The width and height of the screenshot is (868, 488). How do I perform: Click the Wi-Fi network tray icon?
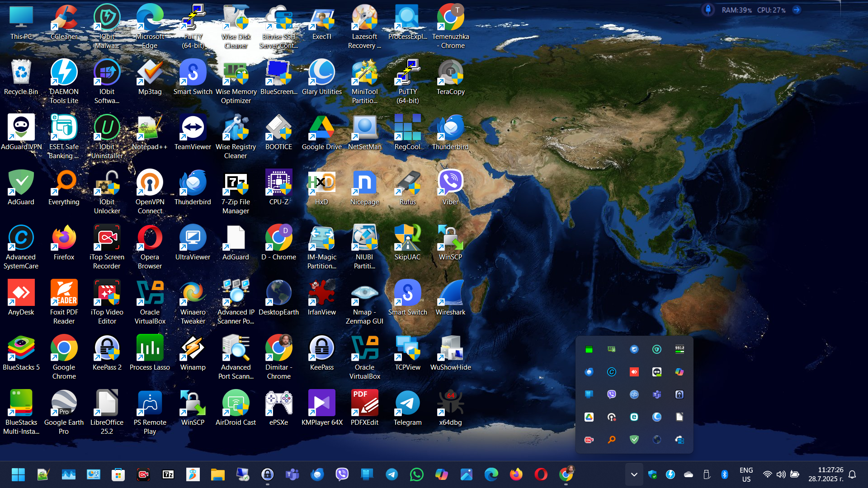click(x=767, y=474)
